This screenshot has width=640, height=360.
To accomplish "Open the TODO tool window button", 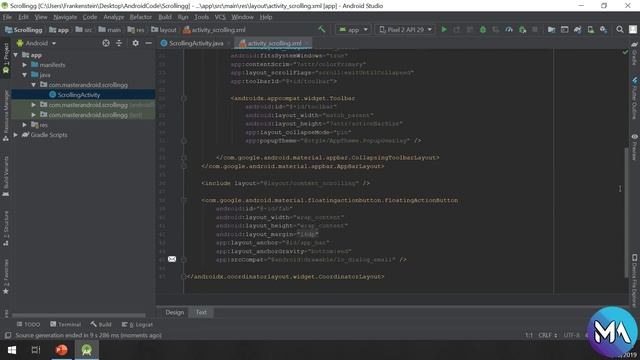I will coord(28,324).
